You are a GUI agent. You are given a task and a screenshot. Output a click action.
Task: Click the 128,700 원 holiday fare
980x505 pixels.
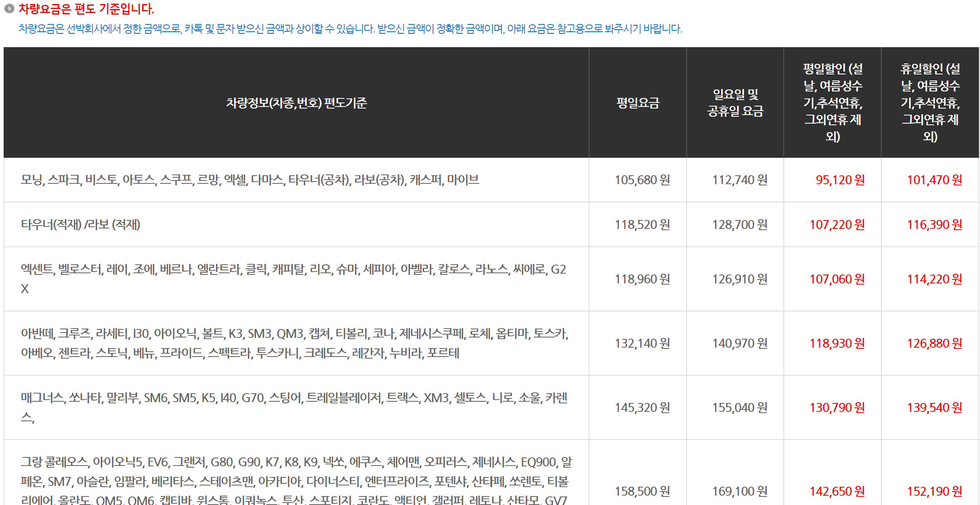[739, 224]
